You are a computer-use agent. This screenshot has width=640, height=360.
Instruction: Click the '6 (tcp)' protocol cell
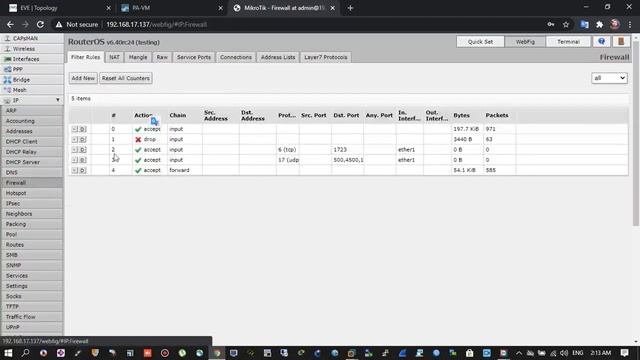tap(287, 150)
